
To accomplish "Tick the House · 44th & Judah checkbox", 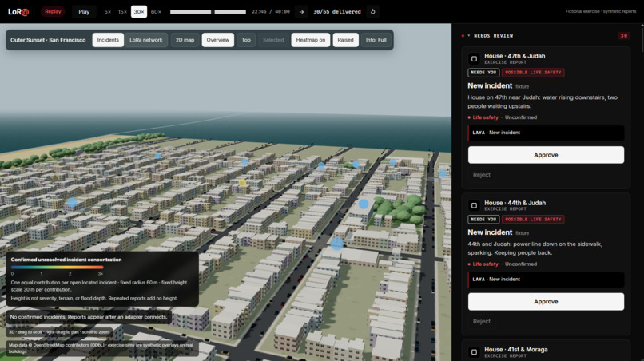I will click(x=474, y=205).
